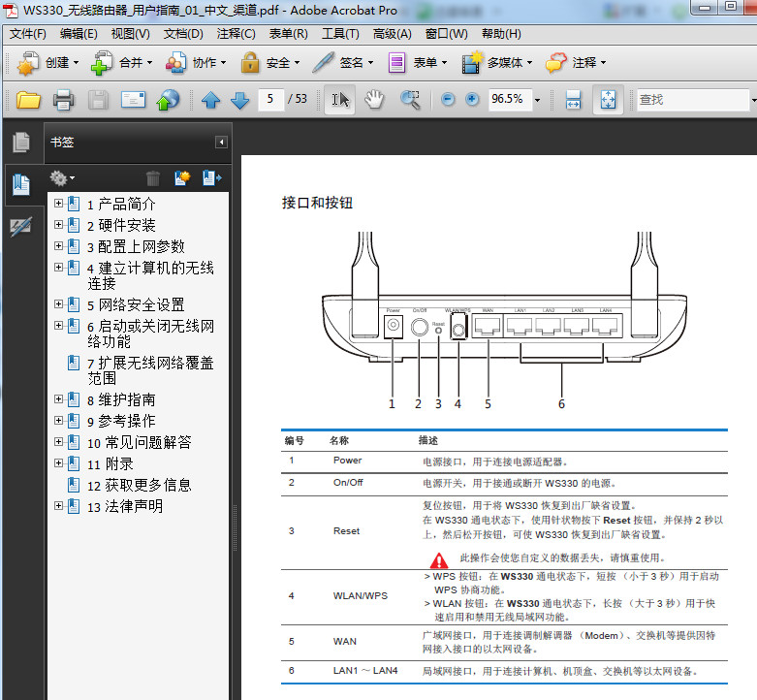Screen dimensions: 757x700
Task: Click the Print icon in the toolbar
Action: [x=63, y=100]
